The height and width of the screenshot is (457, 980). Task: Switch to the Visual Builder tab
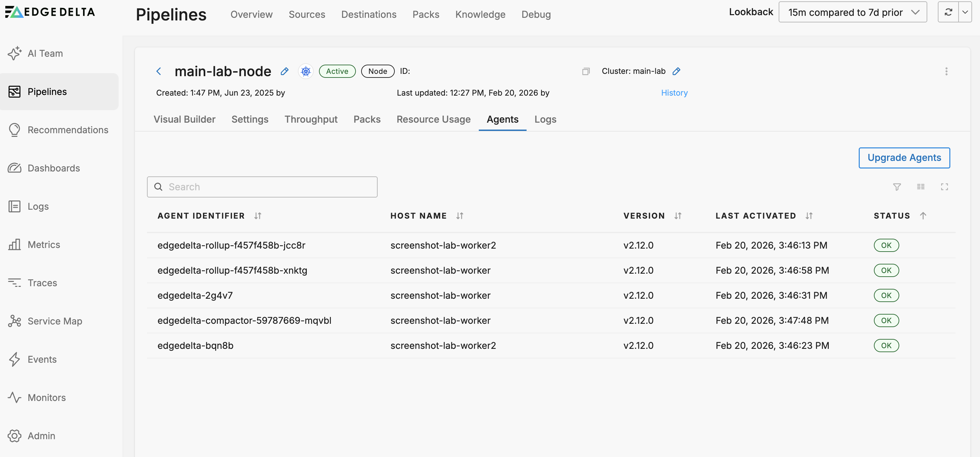pos(184,119)
